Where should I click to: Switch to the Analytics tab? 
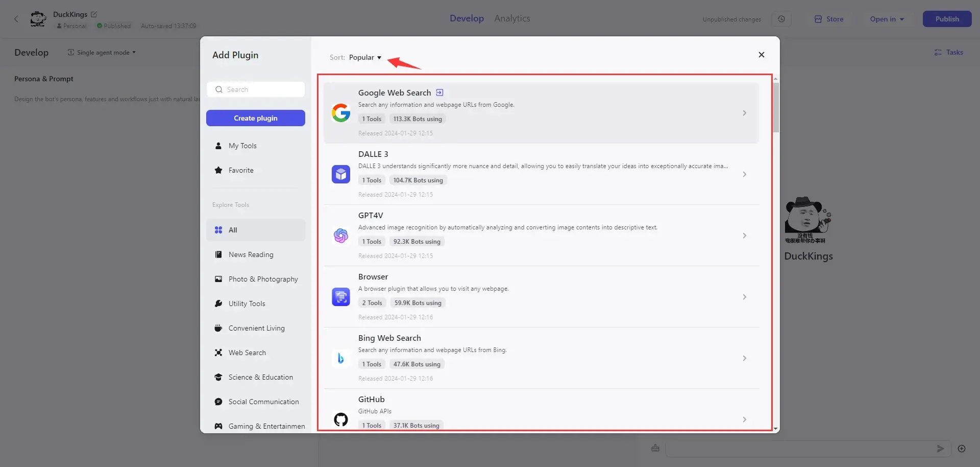point(512,18)
